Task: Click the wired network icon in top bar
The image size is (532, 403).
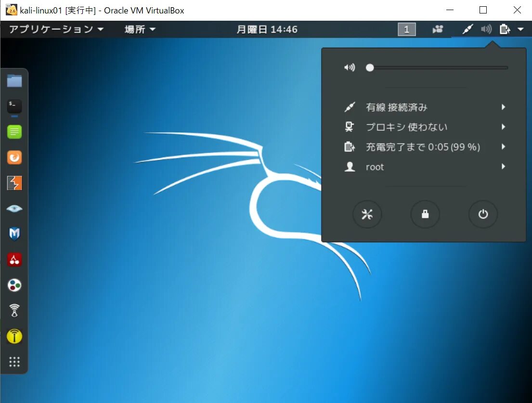Action: [x=467, y=29]
